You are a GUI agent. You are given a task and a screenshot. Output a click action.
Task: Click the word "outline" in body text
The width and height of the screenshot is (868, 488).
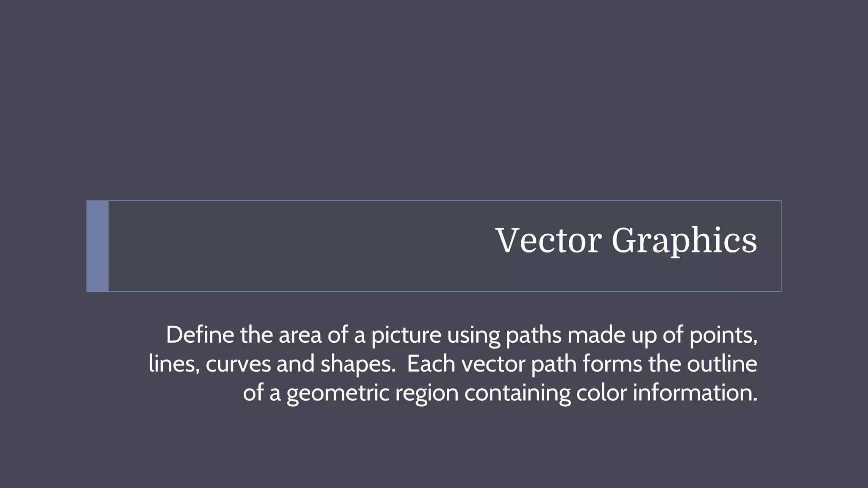coord(722,364)
